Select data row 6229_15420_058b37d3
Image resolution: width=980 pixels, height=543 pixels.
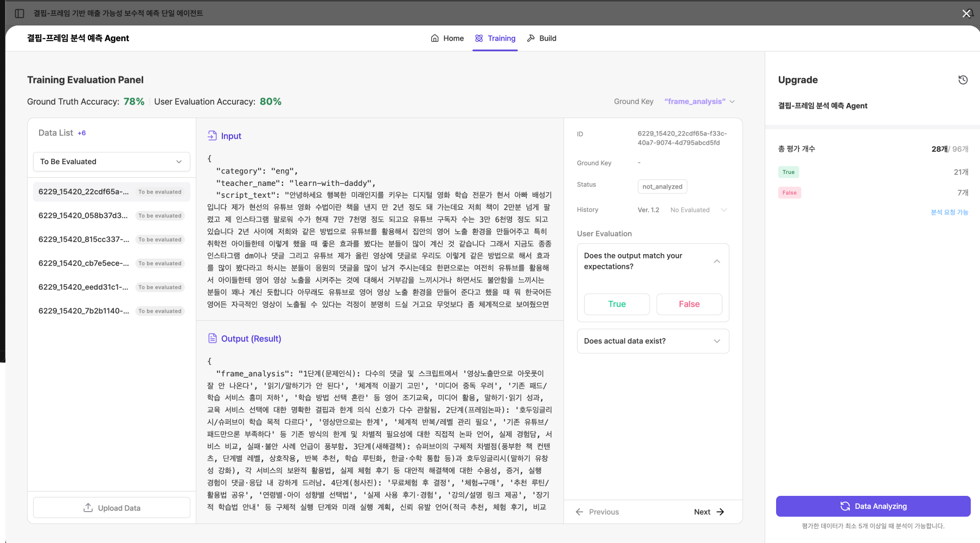click(112, 216)
